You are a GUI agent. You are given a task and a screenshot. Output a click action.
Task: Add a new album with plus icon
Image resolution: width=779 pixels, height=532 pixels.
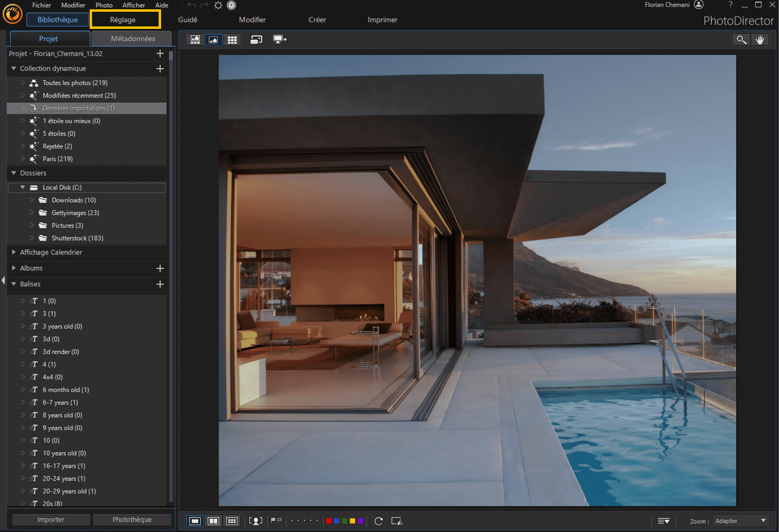click(160, 268)
